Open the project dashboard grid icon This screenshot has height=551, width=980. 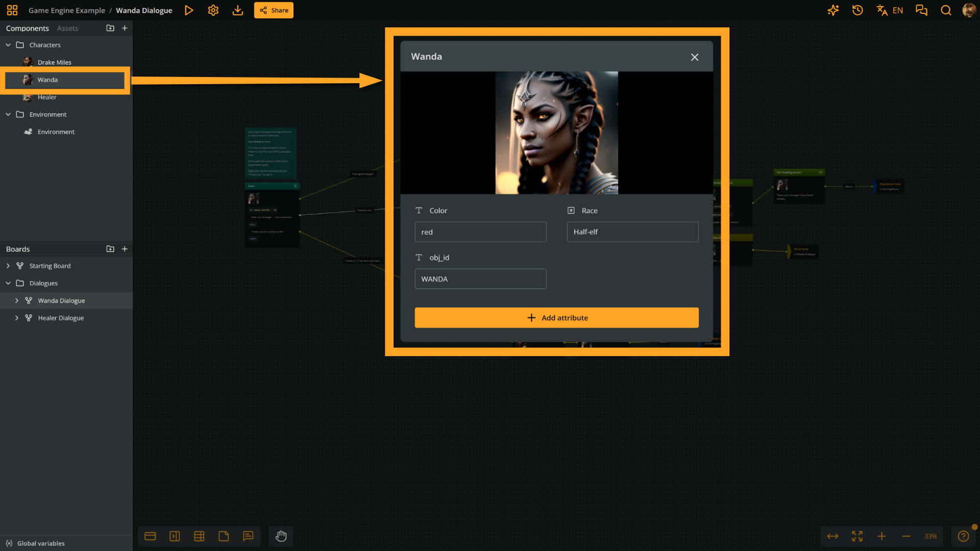(12, 10)
